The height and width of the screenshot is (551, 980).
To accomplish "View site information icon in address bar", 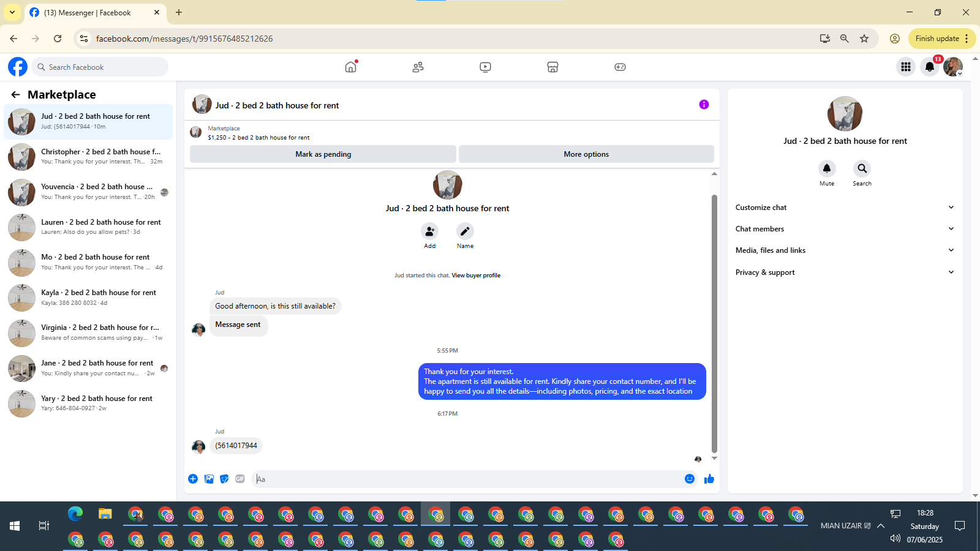I will click(x=84, y=39).
